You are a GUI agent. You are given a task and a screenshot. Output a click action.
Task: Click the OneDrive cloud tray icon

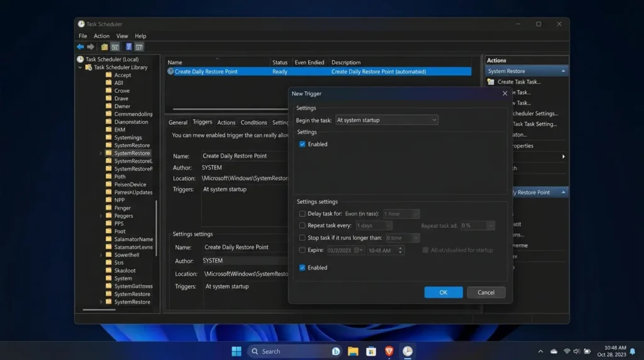point(554,351)
